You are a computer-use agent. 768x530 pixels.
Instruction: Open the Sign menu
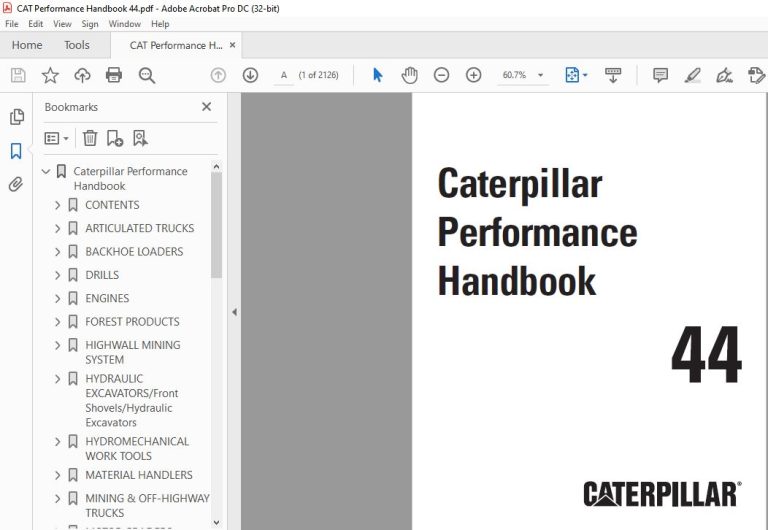pyautogui.click(x=90, y=24)
